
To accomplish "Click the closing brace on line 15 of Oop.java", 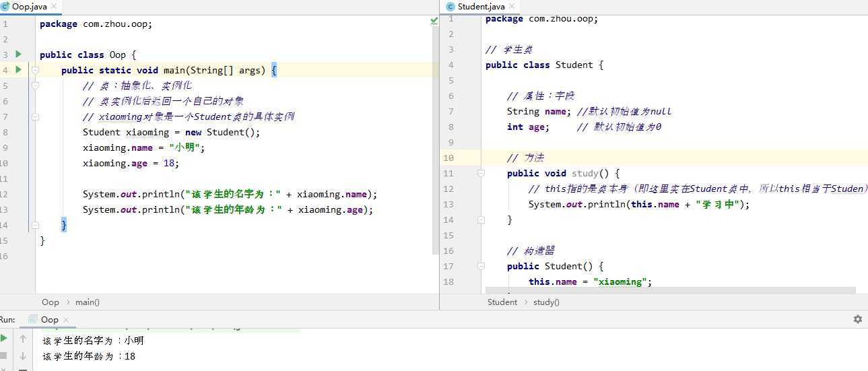I will 42,240.
